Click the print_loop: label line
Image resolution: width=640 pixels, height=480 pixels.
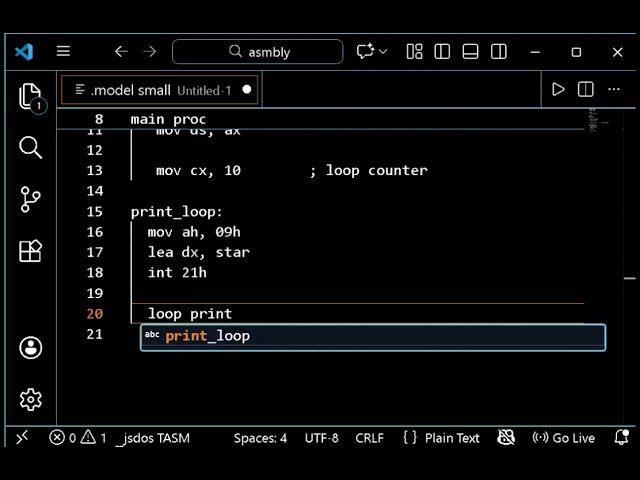[x=176, y=212]
